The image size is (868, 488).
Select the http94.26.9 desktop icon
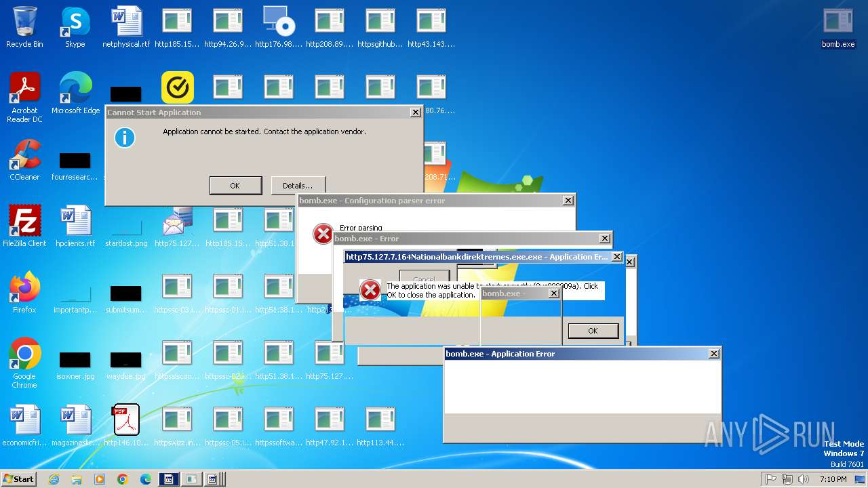pos(228,28)
